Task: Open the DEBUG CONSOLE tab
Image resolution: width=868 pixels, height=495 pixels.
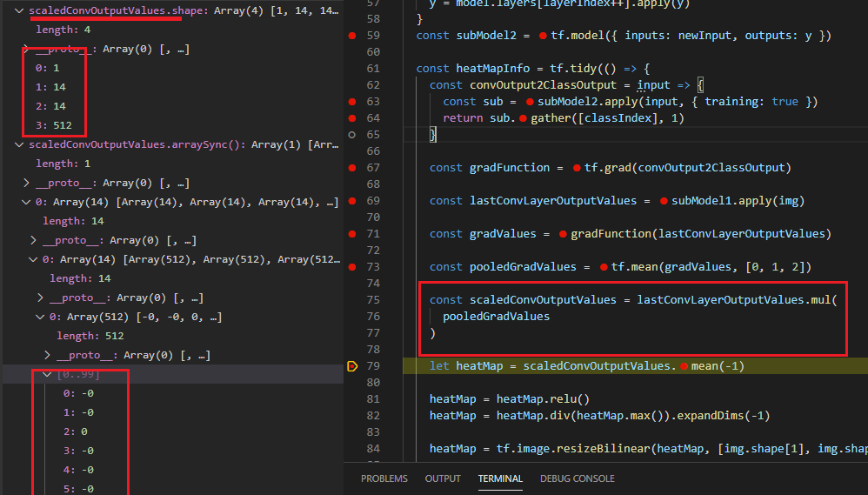Action: (x=578, y=478)
